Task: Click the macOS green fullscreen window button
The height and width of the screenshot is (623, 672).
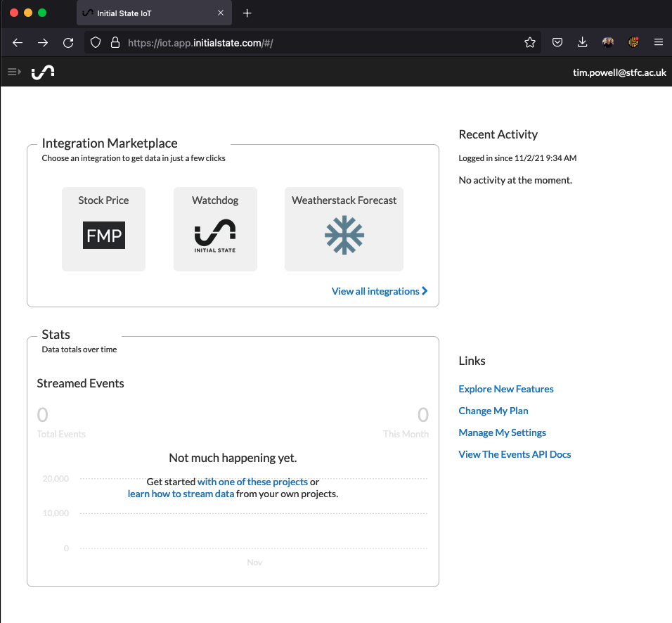Action: pos(42,13)
